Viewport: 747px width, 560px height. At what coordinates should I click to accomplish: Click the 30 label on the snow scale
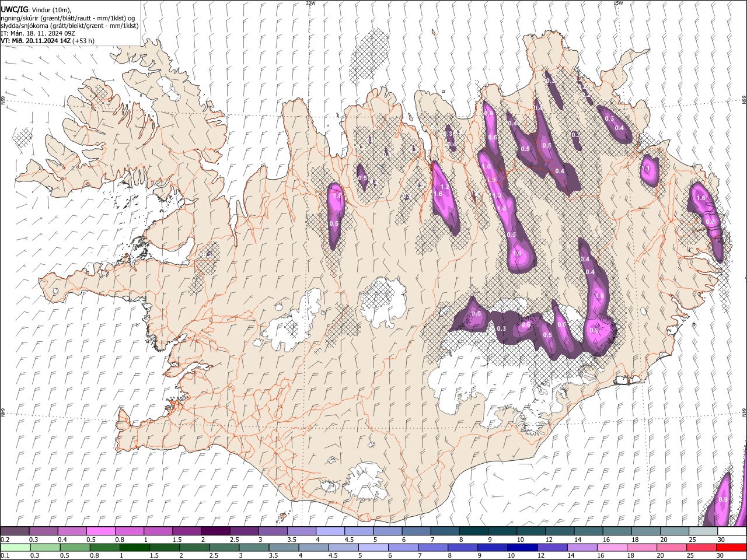pyautogui.click(x=720, y=539)
